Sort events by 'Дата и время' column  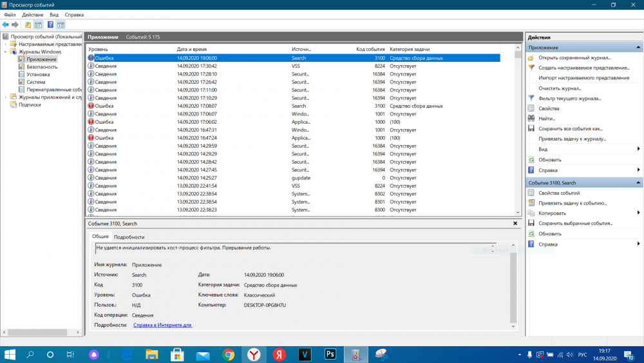coord(191,49)
